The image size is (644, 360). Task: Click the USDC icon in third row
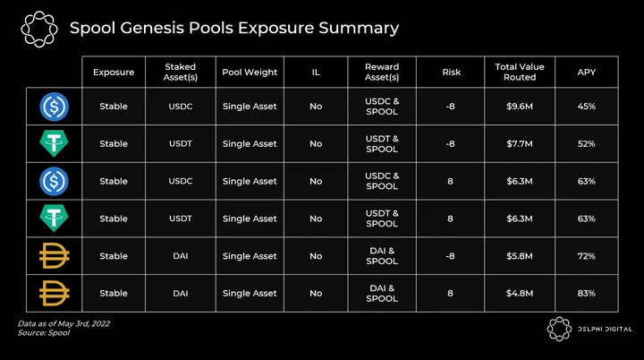(55, 181)
